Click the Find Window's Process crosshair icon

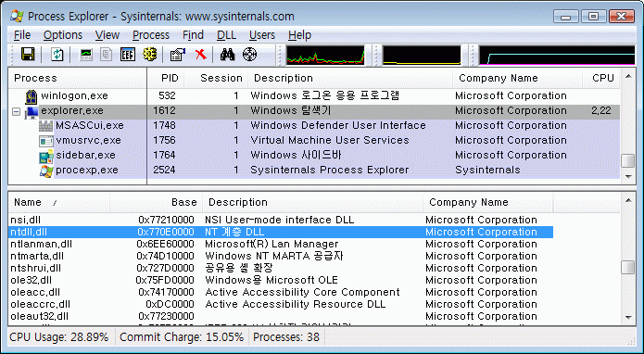tap(249, 54)
